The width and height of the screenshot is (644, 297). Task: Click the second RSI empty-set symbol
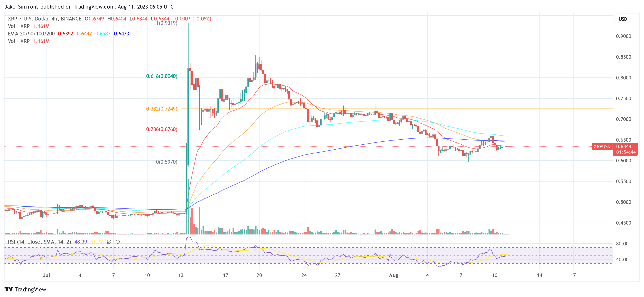[118, 242]
